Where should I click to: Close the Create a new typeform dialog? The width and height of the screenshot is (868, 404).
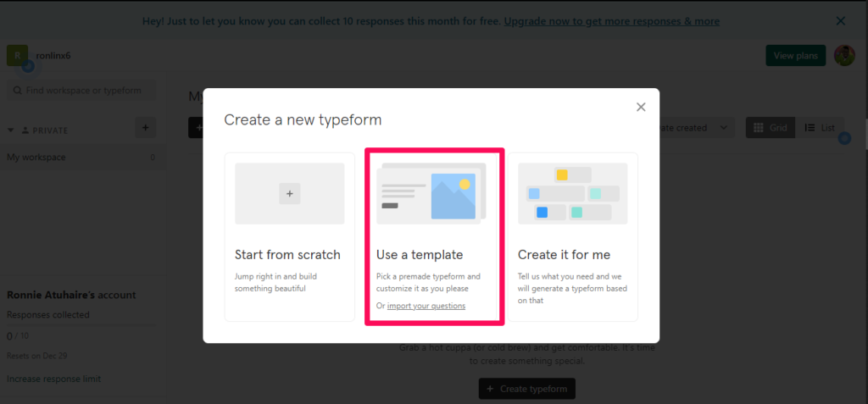tap(641, 107)
